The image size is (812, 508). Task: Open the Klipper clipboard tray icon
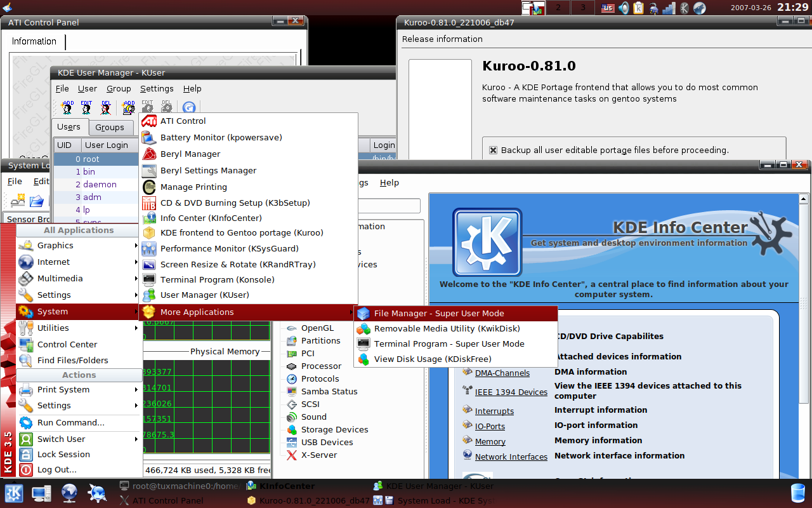[638, 8]
